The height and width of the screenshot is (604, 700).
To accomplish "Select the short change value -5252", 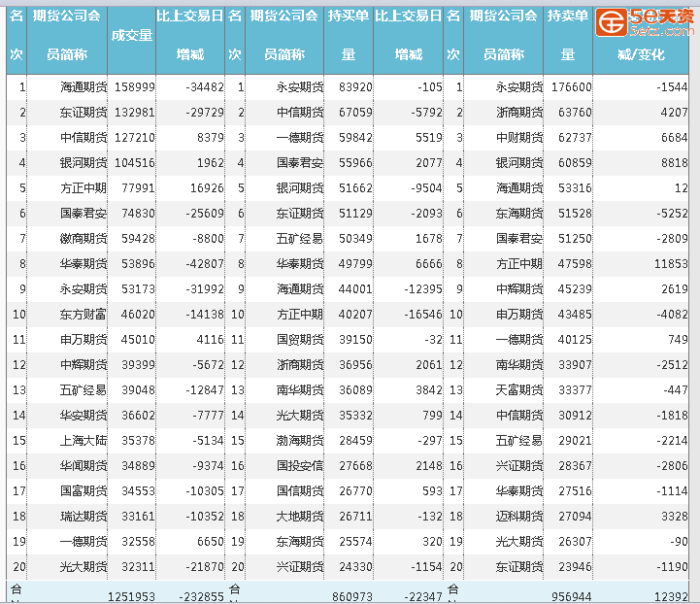I will point(672,214).
